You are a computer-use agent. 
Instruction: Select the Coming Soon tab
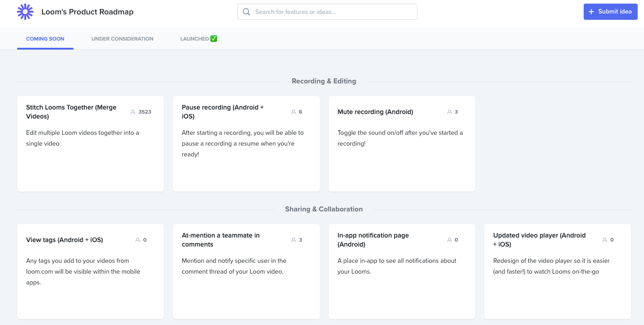pyautogui.click(x=45, y=39)
